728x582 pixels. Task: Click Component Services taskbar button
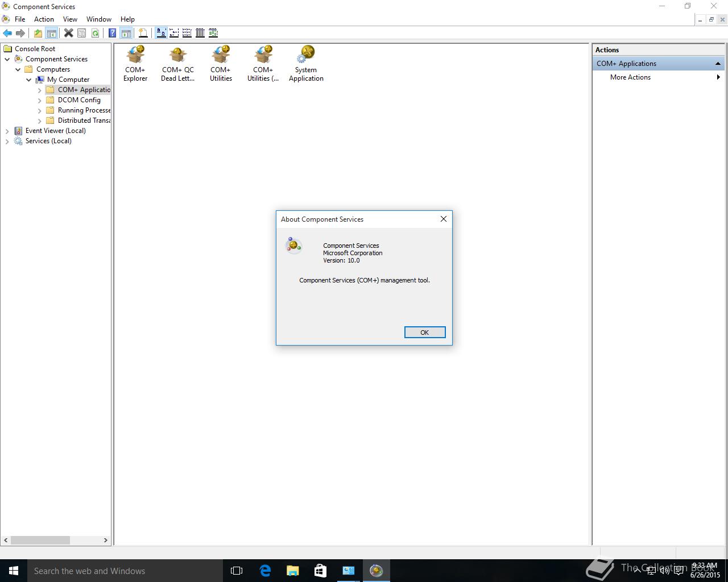(x=376, y=571)
